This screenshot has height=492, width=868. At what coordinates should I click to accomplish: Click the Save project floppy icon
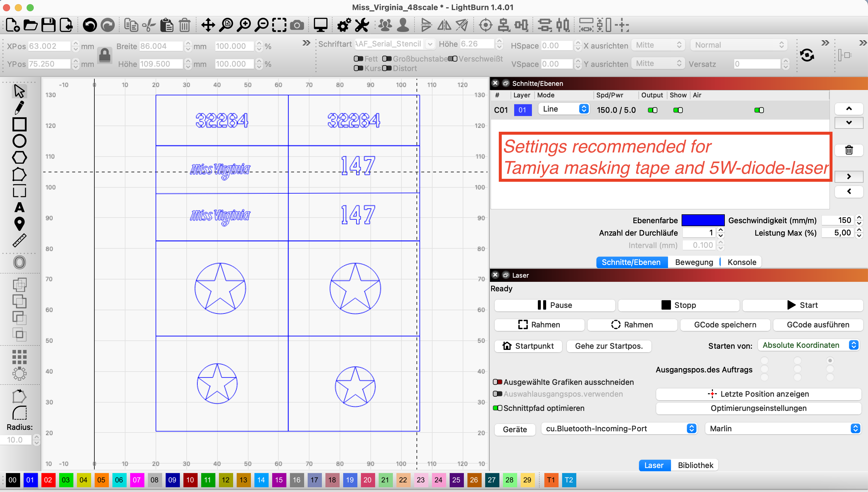coord(48,25)
